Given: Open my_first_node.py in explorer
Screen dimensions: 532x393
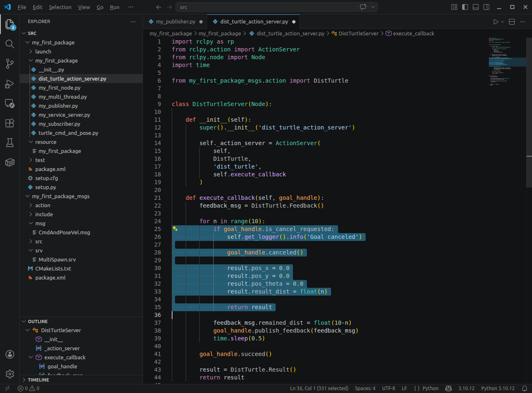Looking at the screenshot, I should (x=81, y=88).
